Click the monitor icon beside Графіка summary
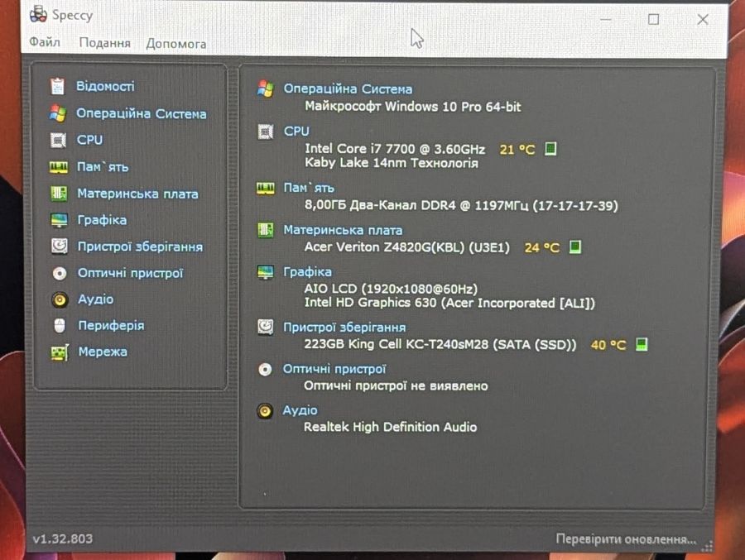Viewport: 745px width, 560px height. pos(265,272)
